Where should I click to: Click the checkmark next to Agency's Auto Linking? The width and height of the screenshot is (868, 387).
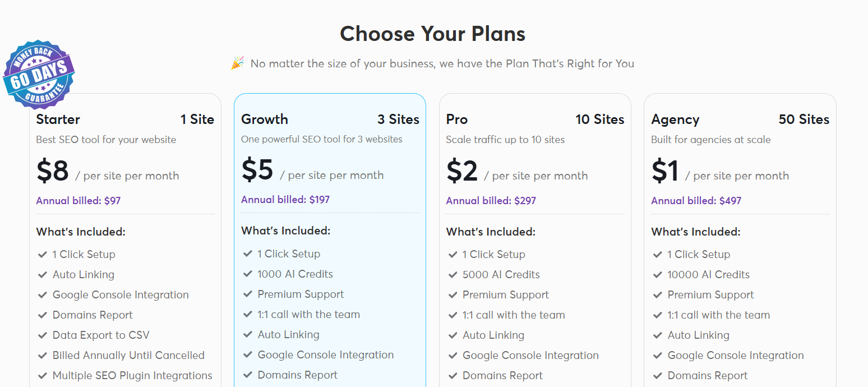pos(657,335)
